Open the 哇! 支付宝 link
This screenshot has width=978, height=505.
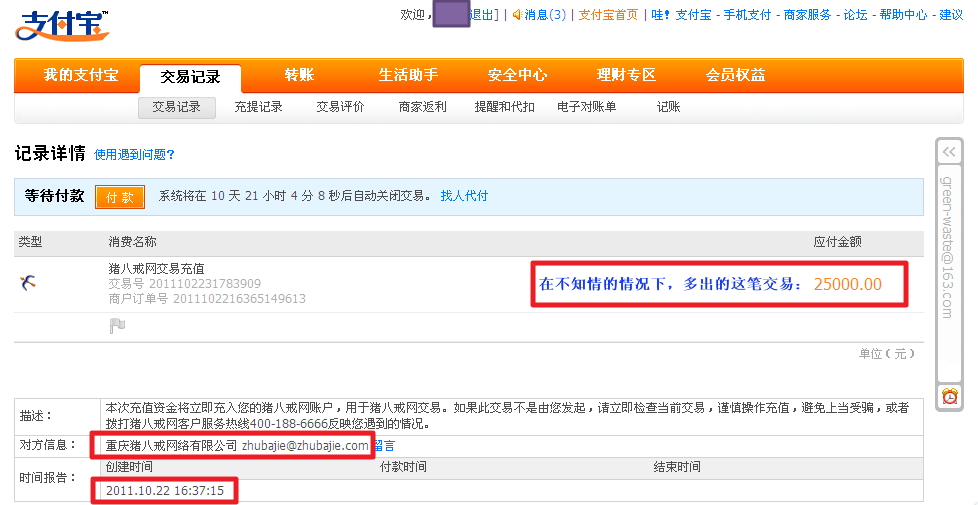[x=681, y=15]
